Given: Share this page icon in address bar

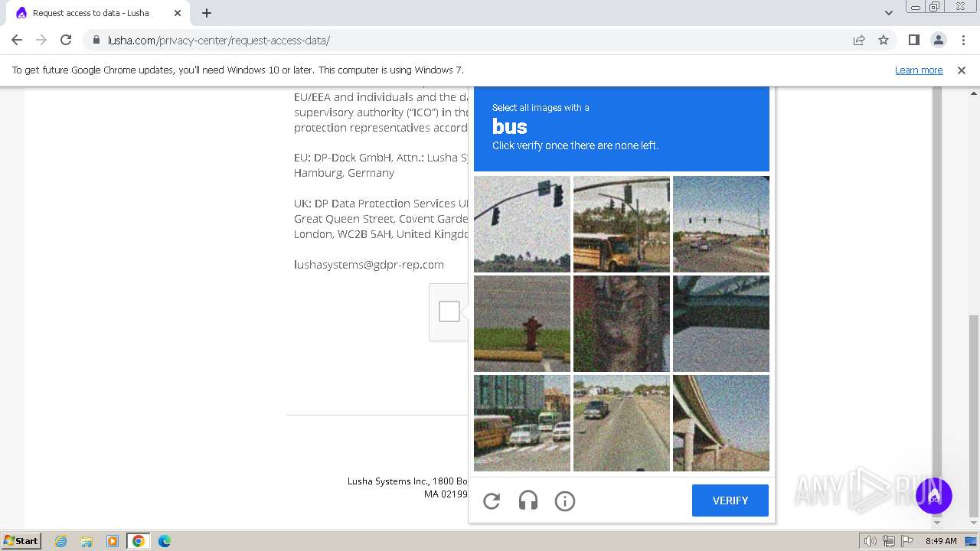Looking at the screenshot, I should tap(859, 40).
